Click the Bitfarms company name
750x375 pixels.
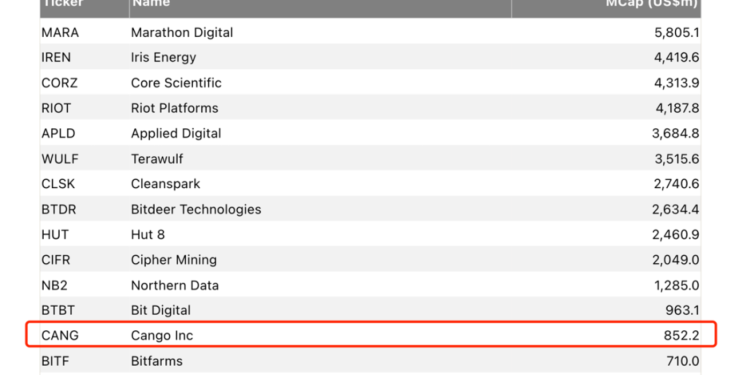click(x=156, y=361)
